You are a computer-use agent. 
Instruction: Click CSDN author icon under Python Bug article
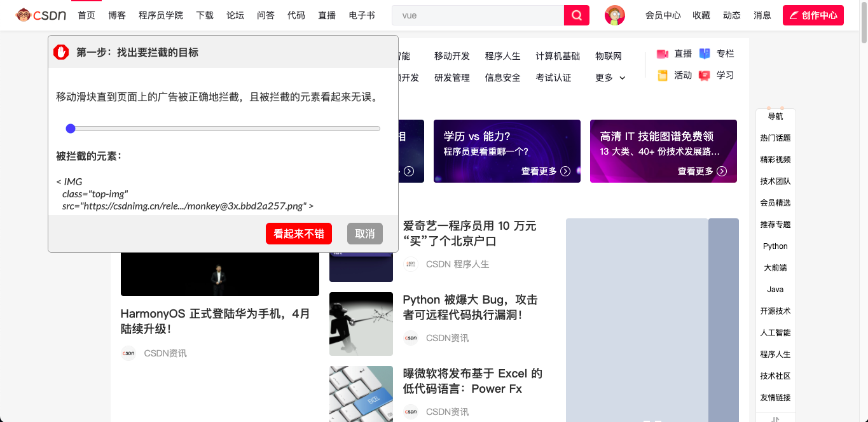411,338
